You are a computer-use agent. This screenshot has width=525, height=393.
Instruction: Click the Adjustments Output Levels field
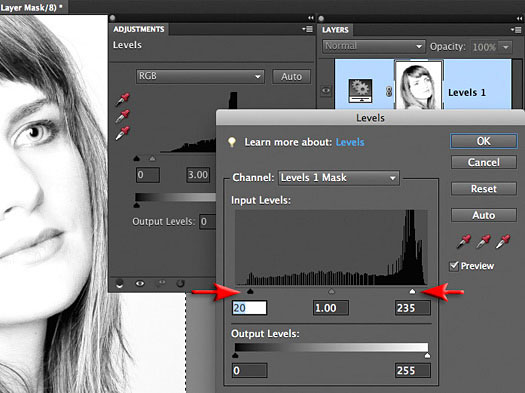(x=208, y=222)
